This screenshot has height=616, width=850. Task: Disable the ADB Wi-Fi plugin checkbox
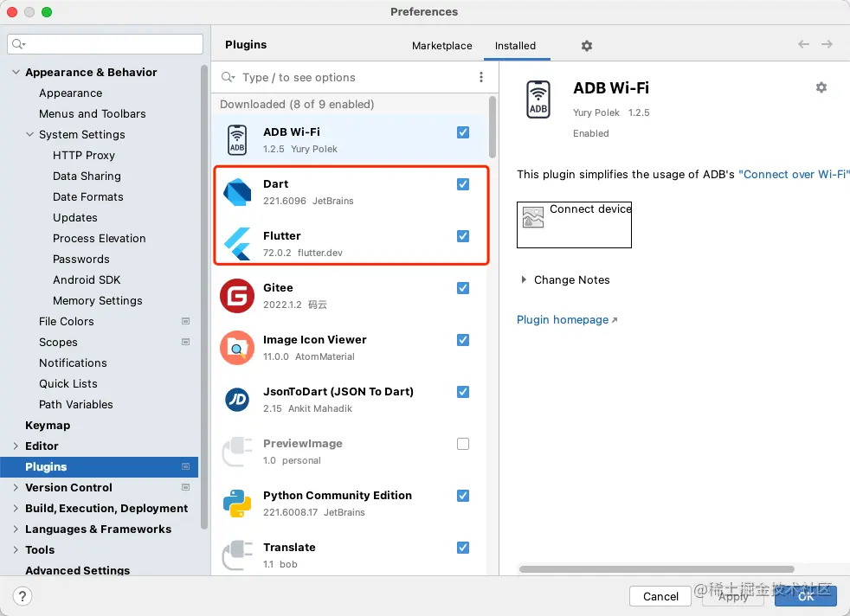point(463,132)
